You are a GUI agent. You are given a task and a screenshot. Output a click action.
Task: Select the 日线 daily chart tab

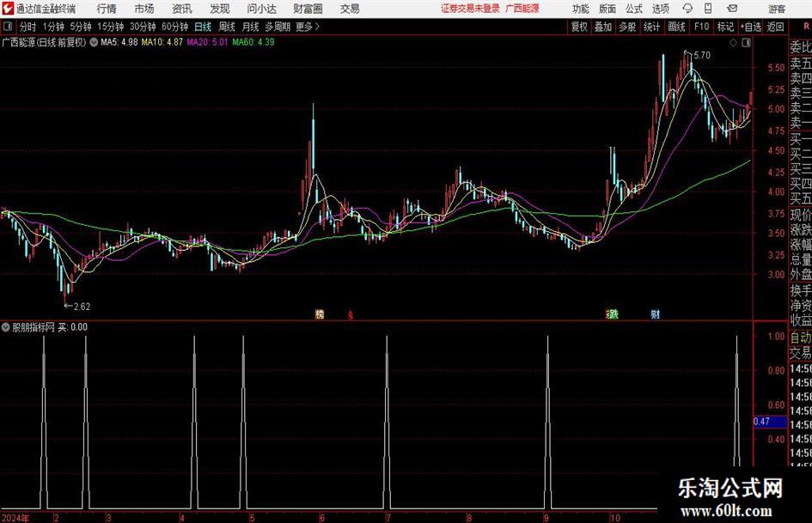(x=203, y=27)
